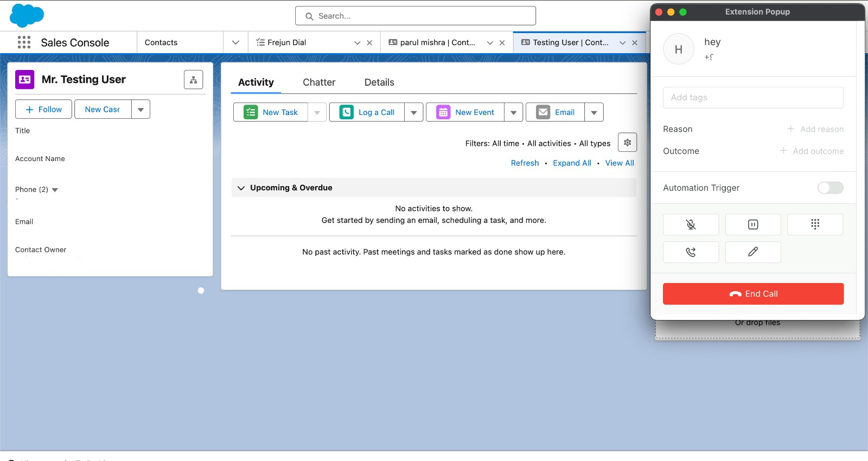The image size is (868, 461).
Task: Click the New Case button
Action: click(103, 110)
